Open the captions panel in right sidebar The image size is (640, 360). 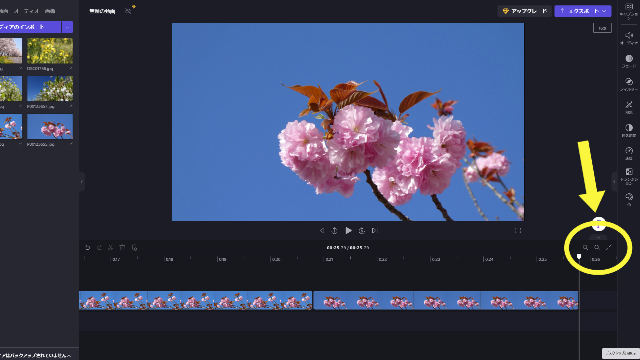click(x=629, y=10)
